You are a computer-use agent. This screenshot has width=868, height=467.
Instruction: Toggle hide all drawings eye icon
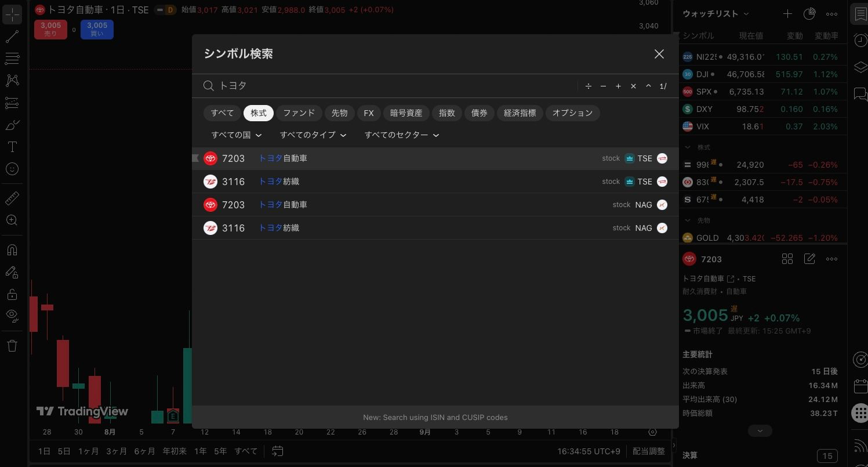(12, 316)
